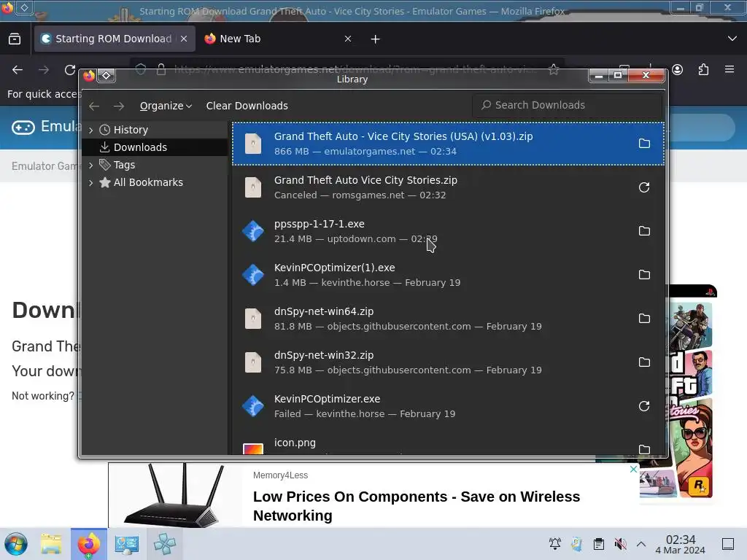Image resolution: width=747 pixels, height=560 pixels.
Task: Click the Search Downloads field
Action: pos(567,105)
